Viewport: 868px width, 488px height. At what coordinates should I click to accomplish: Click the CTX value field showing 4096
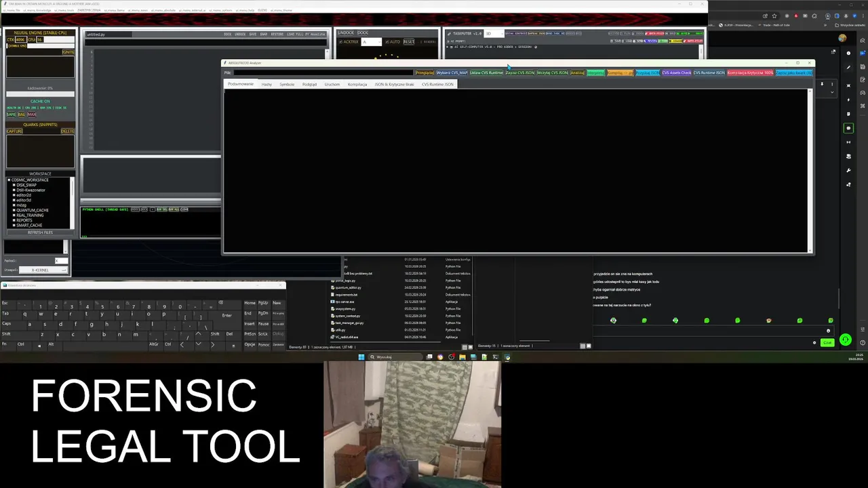click(21, 40)
